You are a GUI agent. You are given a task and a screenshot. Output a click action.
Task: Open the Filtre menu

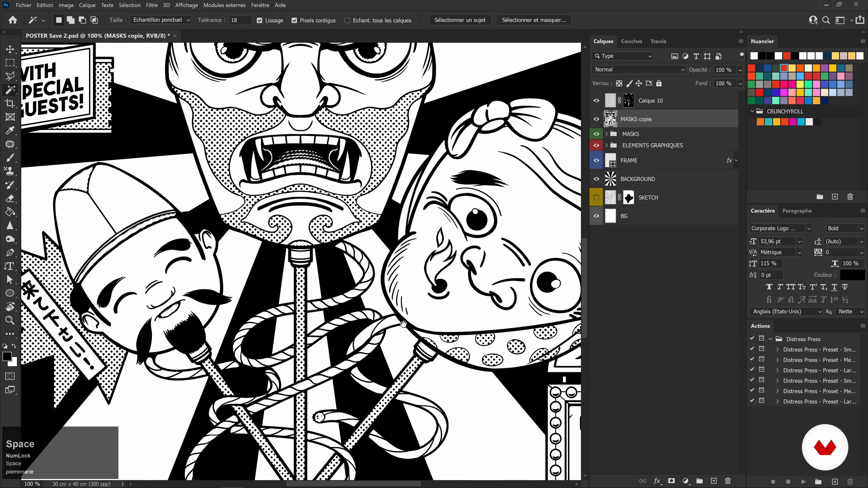(152, 5)
